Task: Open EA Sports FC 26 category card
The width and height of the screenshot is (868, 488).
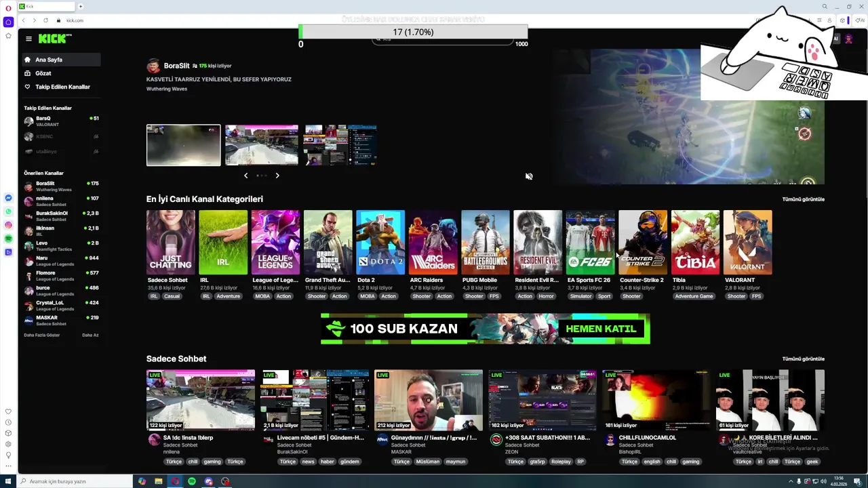Action: pos(591,242)
